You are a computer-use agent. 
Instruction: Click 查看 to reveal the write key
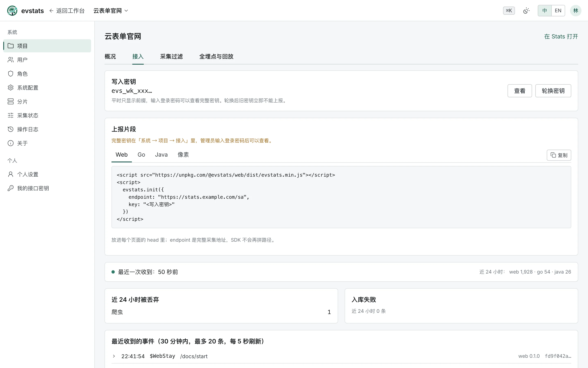[x=519, y=91]
